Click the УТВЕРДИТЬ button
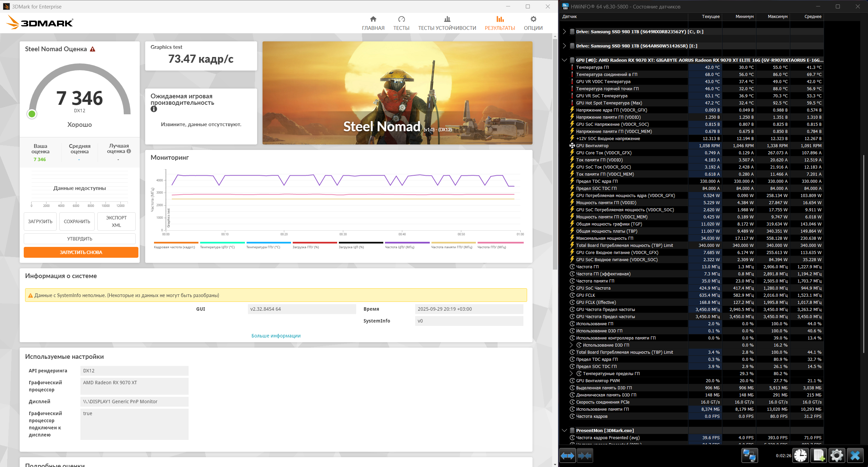This screenshot has height=467, width=868. click(x=80, y=239)
